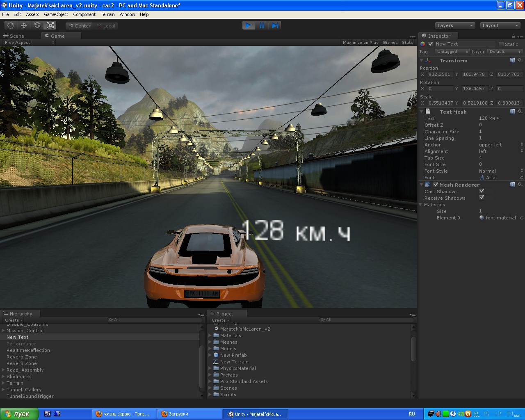Select the Hand tool in toolbar

coord(11,25)
